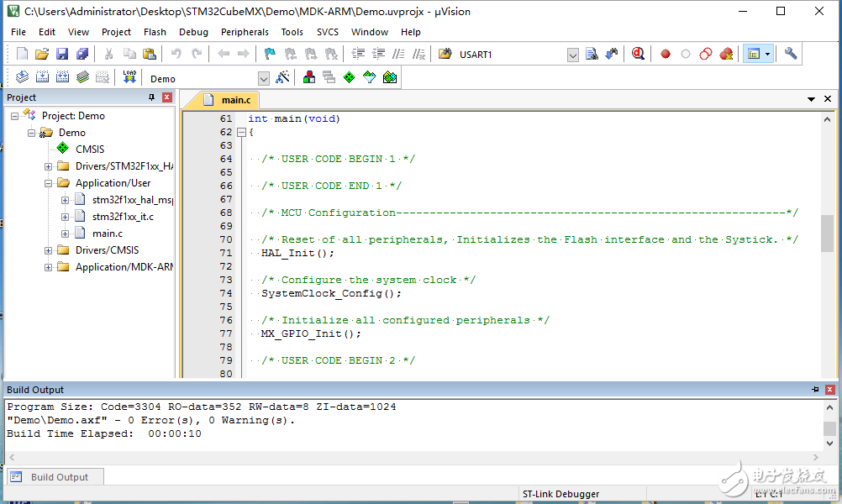Select the Build Output bottom tab

(55, 476)
